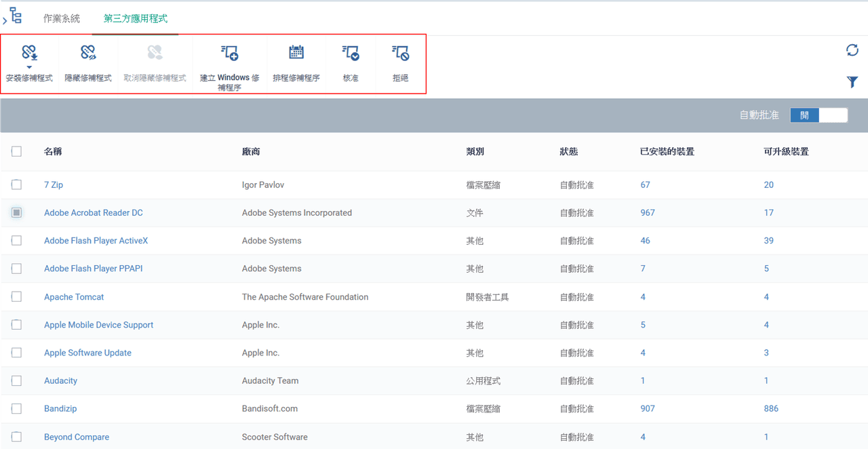Open the Beyond Compare link

point(77,437)
